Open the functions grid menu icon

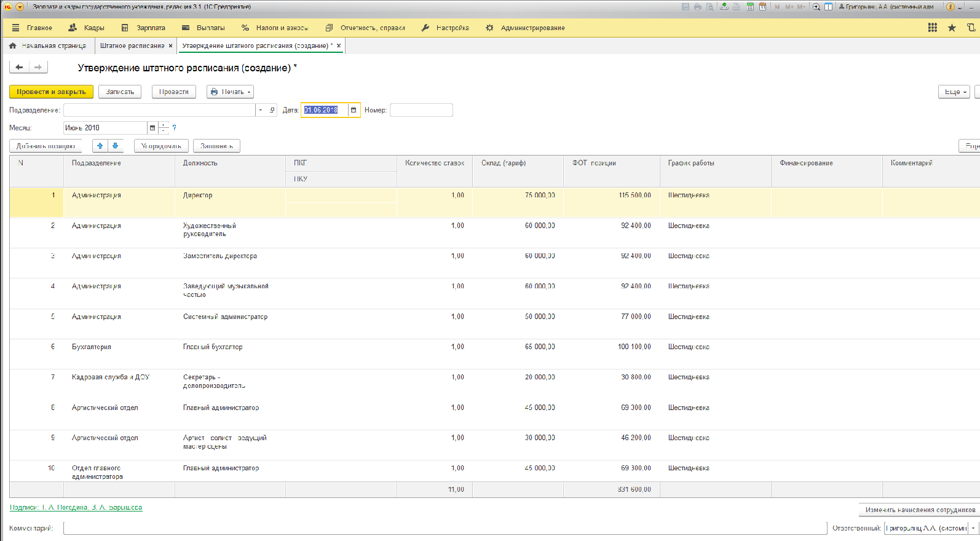pos(933,28)
